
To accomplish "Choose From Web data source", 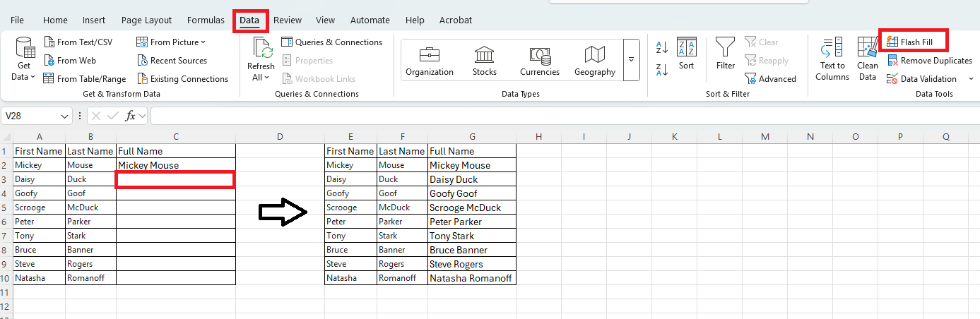I will click(69, 61).
